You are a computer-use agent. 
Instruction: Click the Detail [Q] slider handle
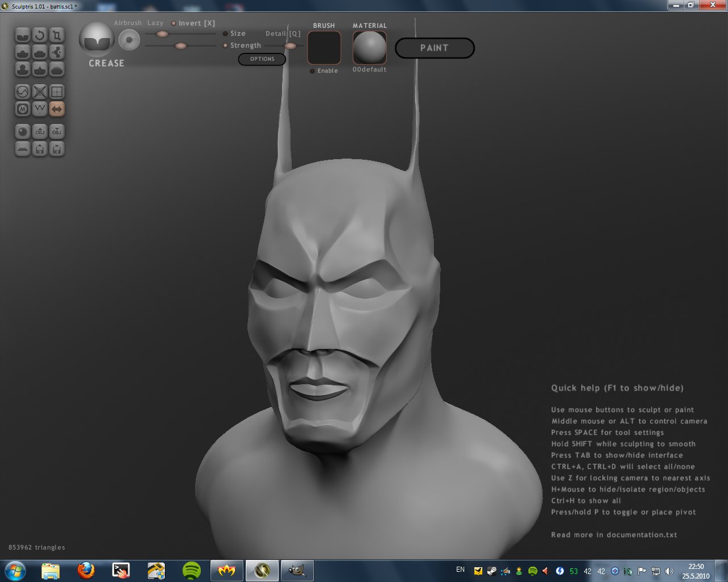tap(291, 45)
